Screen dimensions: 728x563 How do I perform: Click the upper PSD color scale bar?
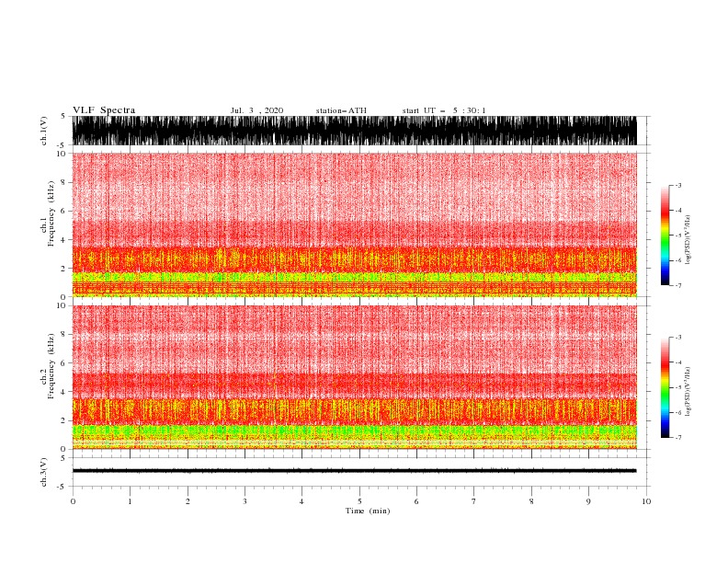point(665,236)
